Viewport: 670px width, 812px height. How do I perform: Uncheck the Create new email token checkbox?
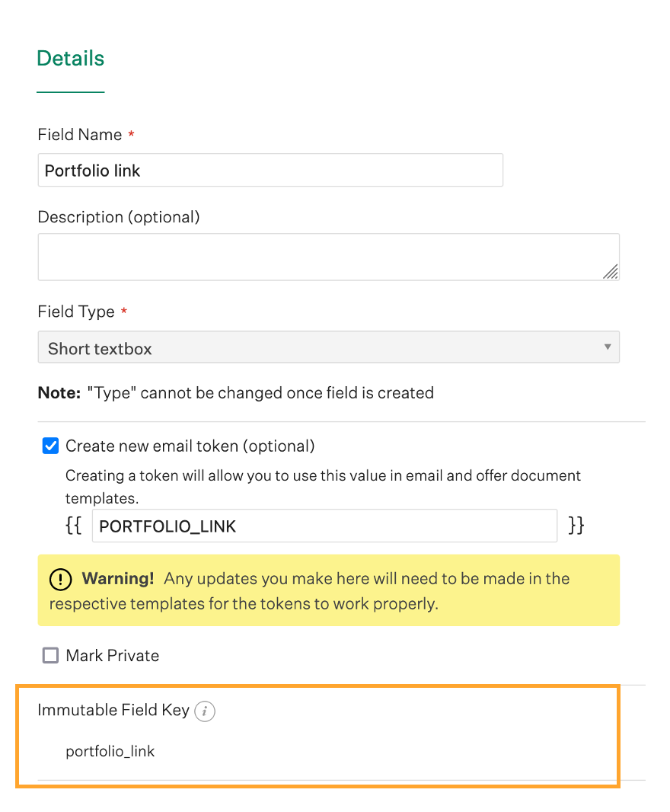[x=50, y=446]
